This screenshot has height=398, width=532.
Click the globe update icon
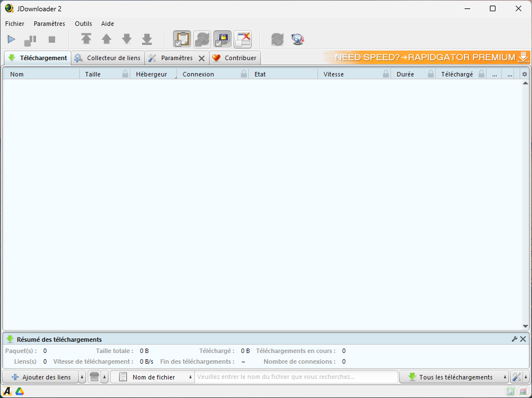298,39
